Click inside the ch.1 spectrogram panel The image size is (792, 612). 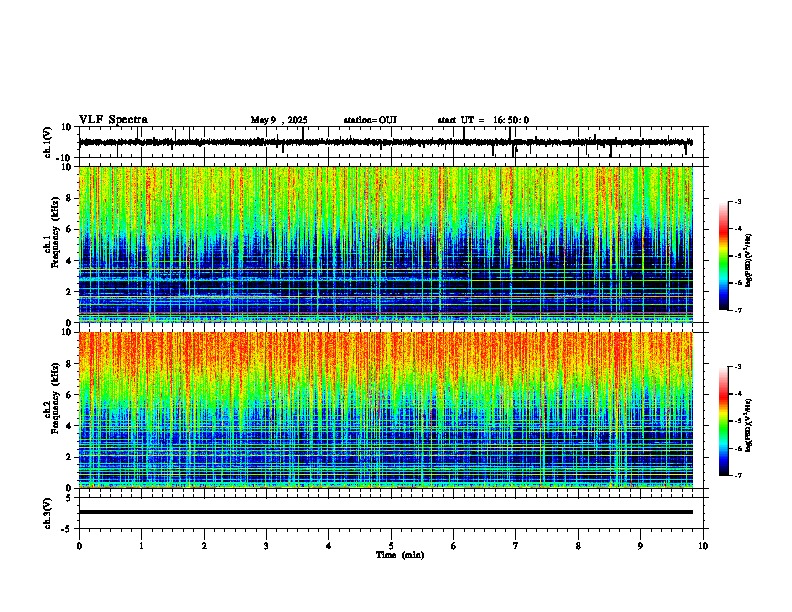point(386,244)
